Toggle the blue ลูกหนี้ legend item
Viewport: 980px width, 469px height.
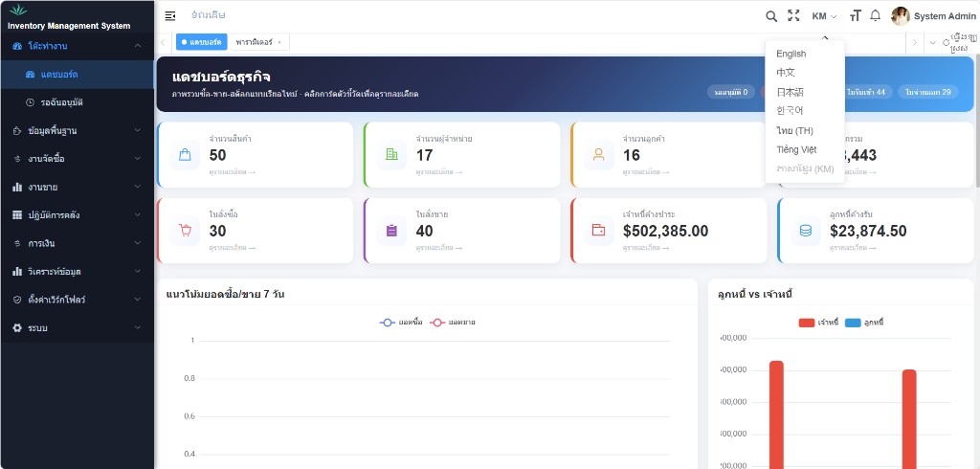coord(864,323)
